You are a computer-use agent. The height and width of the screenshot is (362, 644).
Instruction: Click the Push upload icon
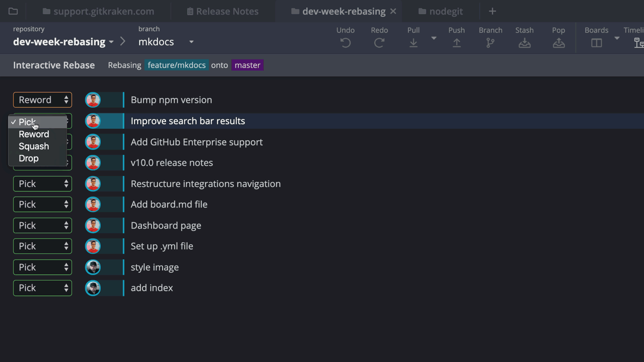coord(456,43)
